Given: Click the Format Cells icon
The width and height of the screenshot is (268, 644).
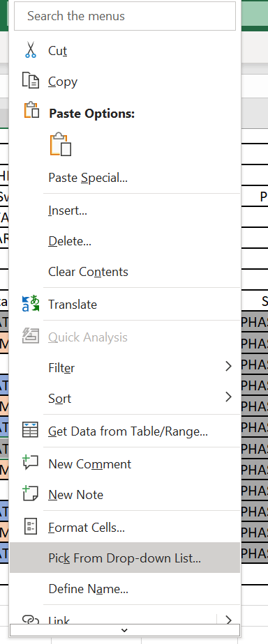Looking at the screenshot, I should point(31,526).
